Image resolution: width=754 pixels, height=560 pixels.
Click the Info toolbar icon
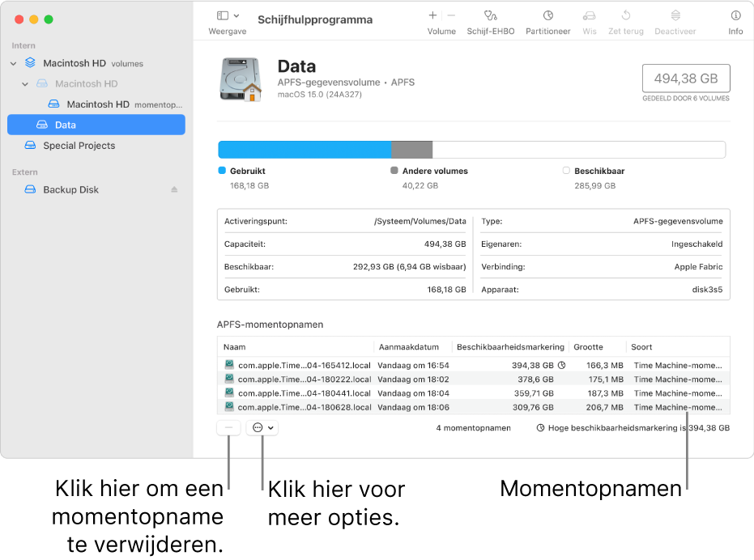pos(735,16)
